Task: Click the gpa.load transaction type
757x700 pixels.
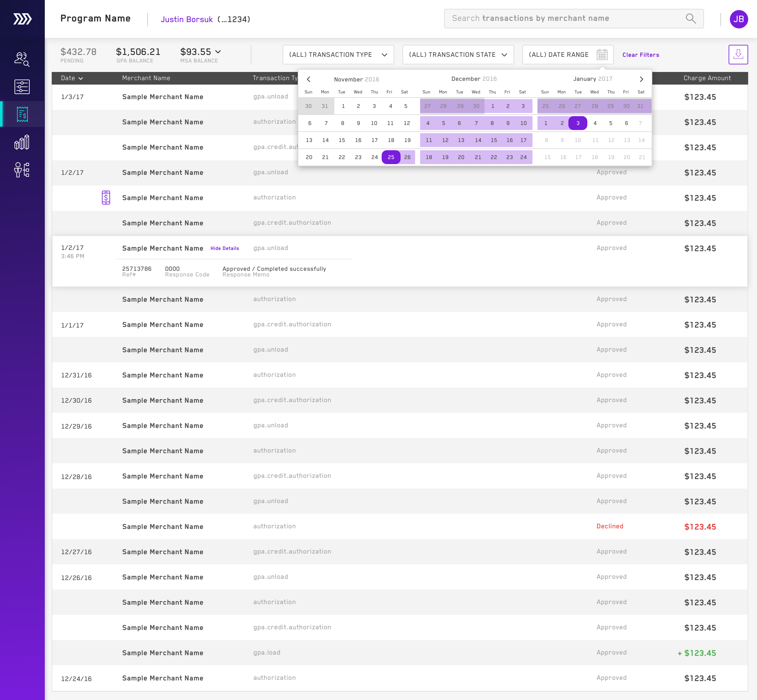Action: coord(267,652)
